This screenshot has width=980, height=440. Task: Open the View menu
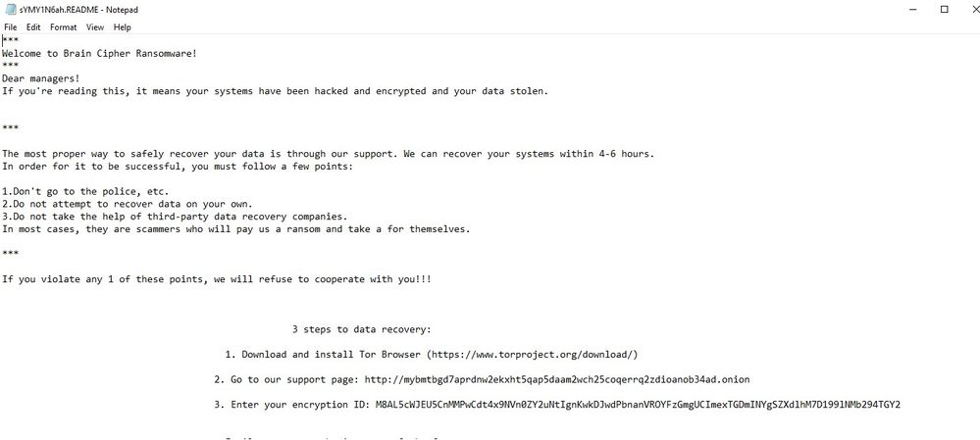pos(95,27)
